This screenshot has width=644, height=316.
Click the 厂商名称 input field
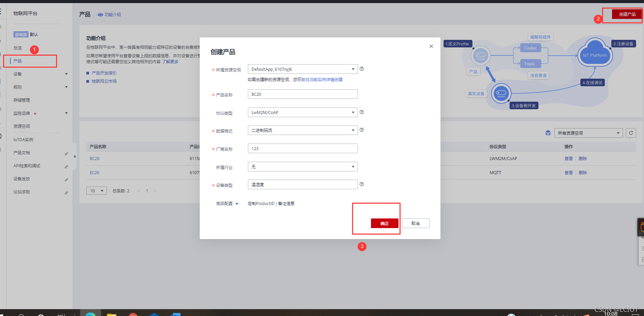[x=303, y=148]
